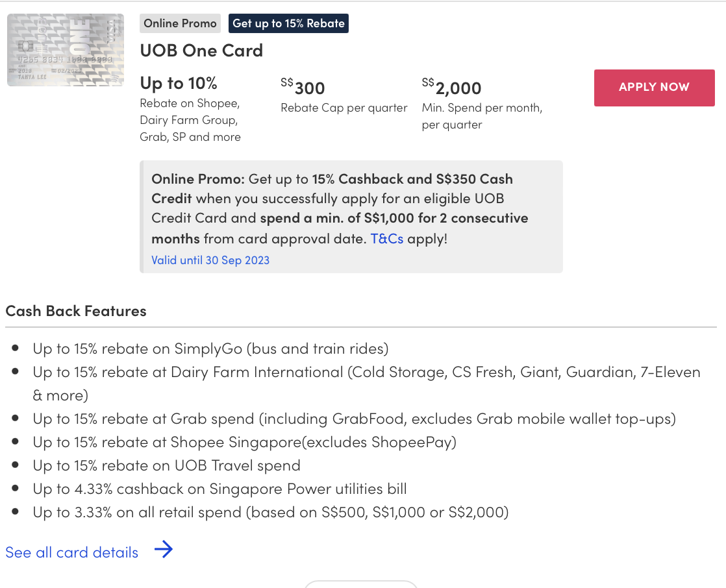Click the Online Promo badge
Viewport: 726px width, 588px height.
coord(180,23)
